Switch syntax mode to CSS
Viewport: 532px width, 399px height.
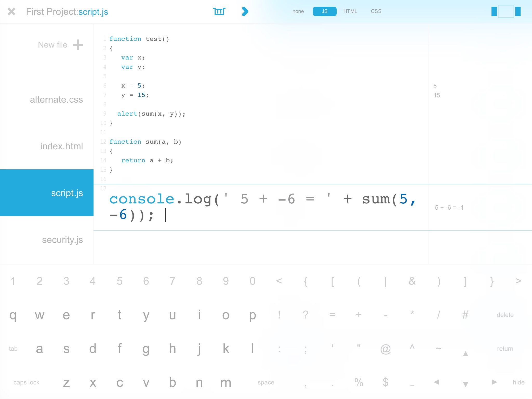pyautogui.click(x=376, y=11)
